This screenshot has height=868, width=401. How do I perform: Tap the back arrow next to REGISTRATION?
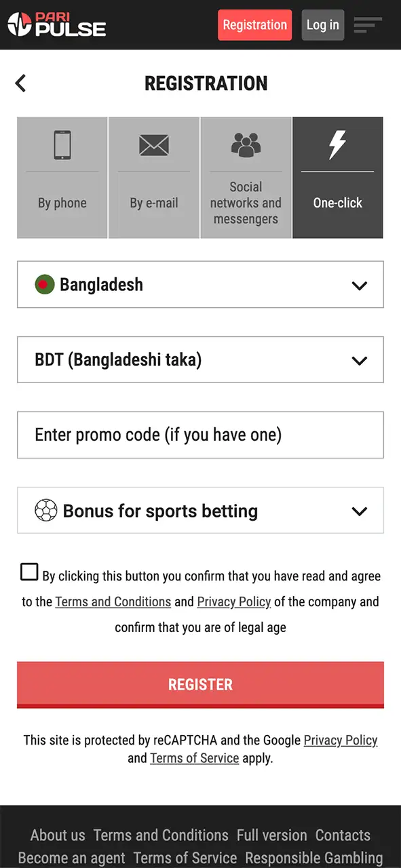point(20,83)
